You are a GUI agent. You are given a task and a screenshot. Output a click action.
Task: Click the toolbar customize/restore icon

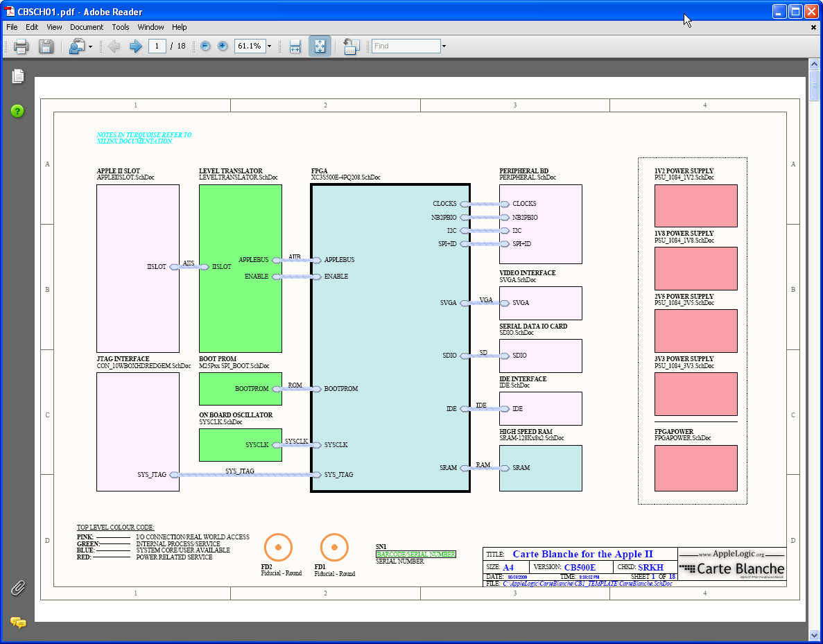(x=351, y=46)
